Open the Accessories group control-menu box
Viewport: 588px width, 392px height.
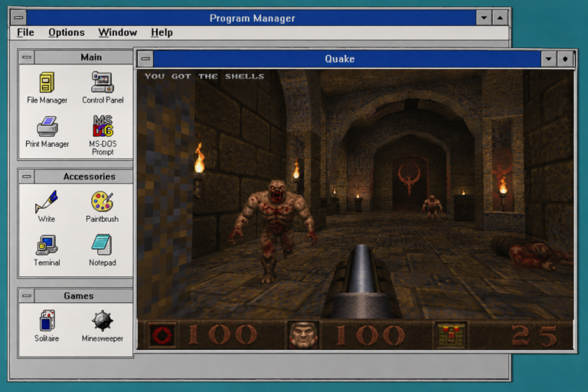pos(27,176)
